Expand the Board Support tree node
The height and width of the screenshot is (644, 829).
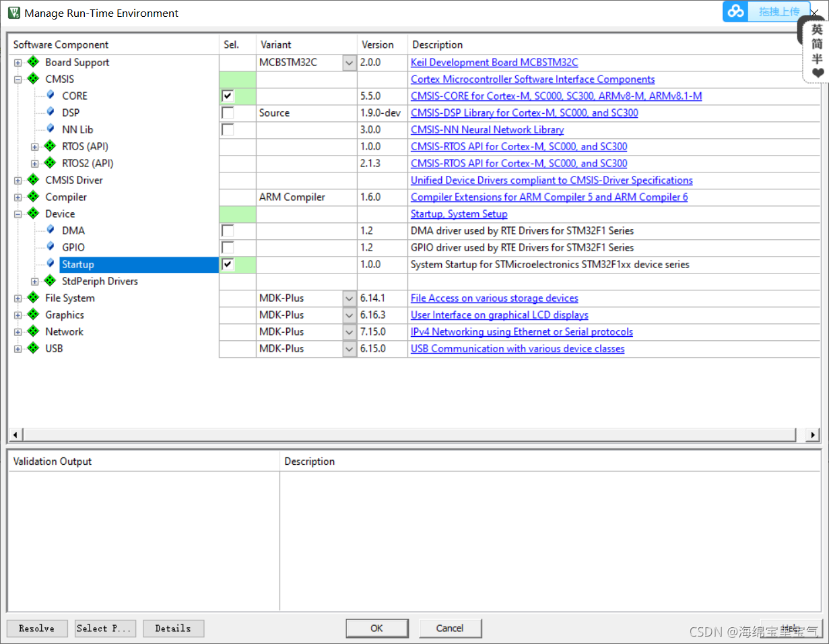(18, 63)
